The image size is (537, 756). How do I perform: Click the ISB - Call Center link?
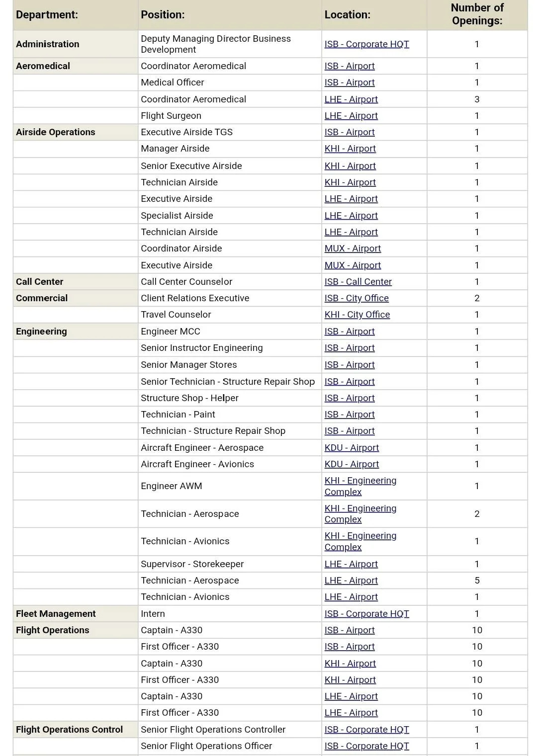point(358,282)
